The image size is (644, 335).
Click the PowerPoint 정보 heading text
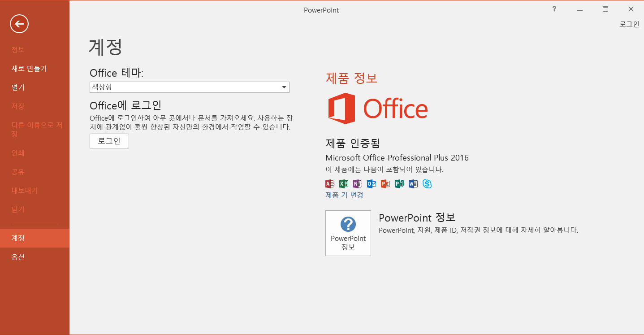tap(417, 218)
